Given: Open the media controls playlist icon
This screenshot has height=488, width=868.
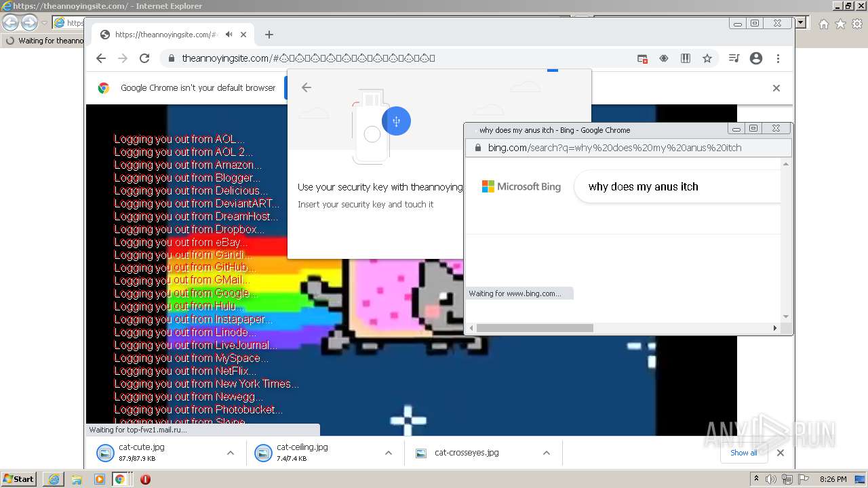Looking at the screenshot, I should (734, 58).
